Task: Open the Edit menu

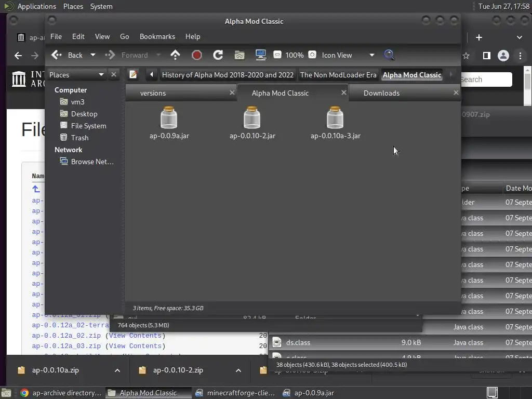Action: tap(78, 37)
